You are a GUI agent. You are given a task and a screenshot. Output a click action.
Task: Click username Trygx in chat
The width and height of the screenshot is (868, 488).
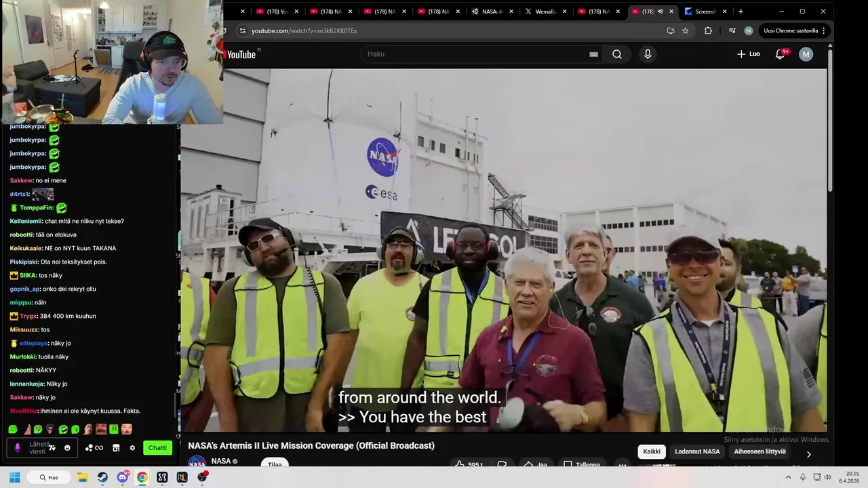[28, 316]
